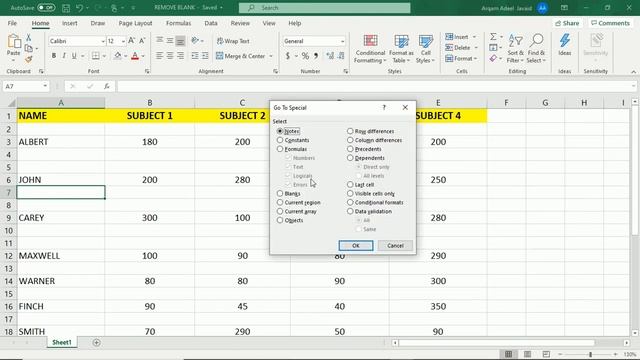
Task: Select the Data validation option
Action: pos(350,211)
